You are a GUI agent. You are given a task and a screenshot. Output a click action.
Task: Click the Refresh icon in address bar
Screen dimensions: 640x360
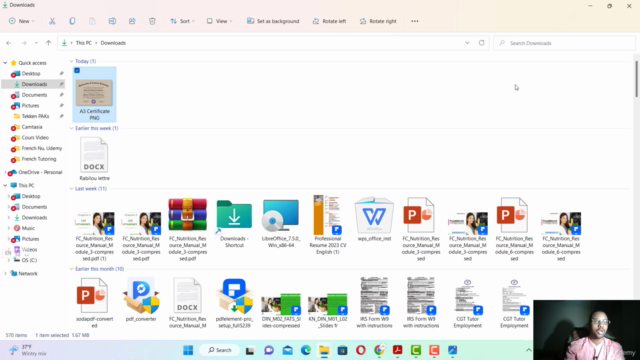pyautogui.click(x=482, y=43)
